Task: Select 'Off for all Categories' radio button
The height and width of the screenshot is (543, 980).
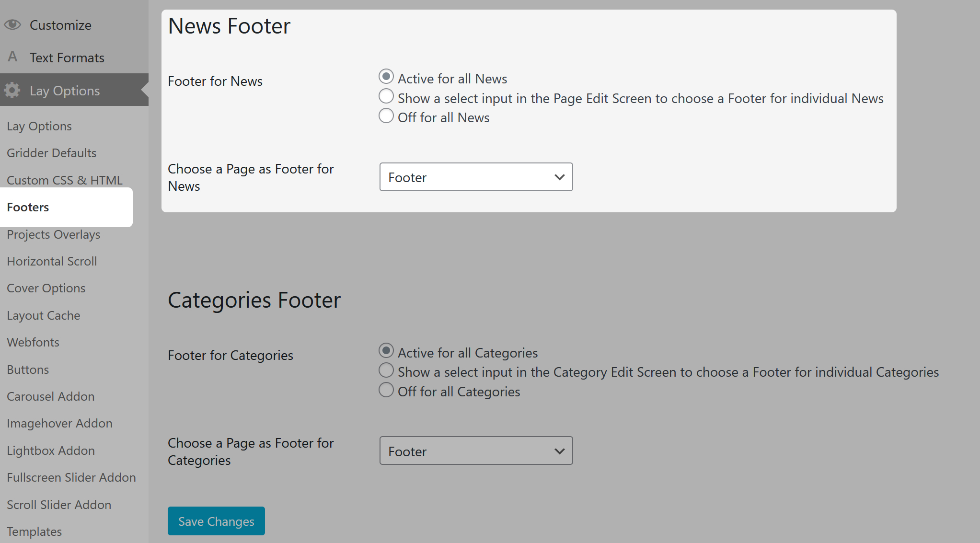Action: coord(386,390)
